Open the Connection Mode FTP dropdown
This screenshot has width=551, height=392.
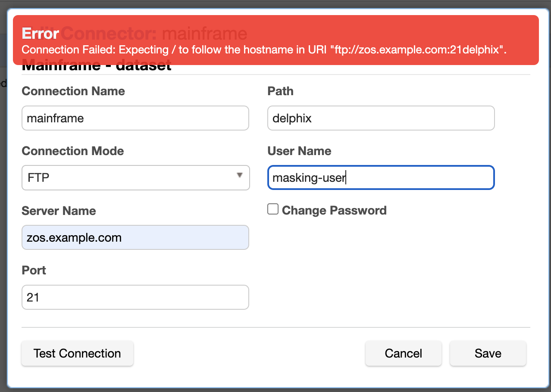point(135,177)
